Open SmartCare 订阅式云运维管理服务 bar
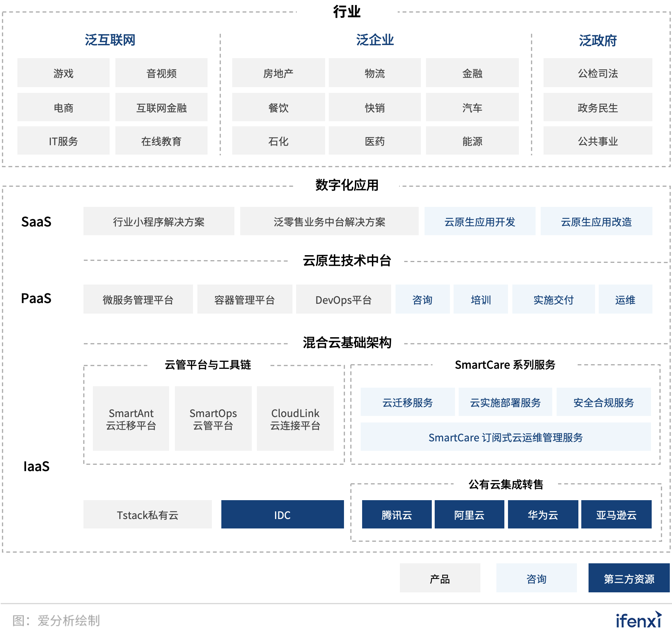Viewport: 672px width, 633px height. [x=505, y=437]
